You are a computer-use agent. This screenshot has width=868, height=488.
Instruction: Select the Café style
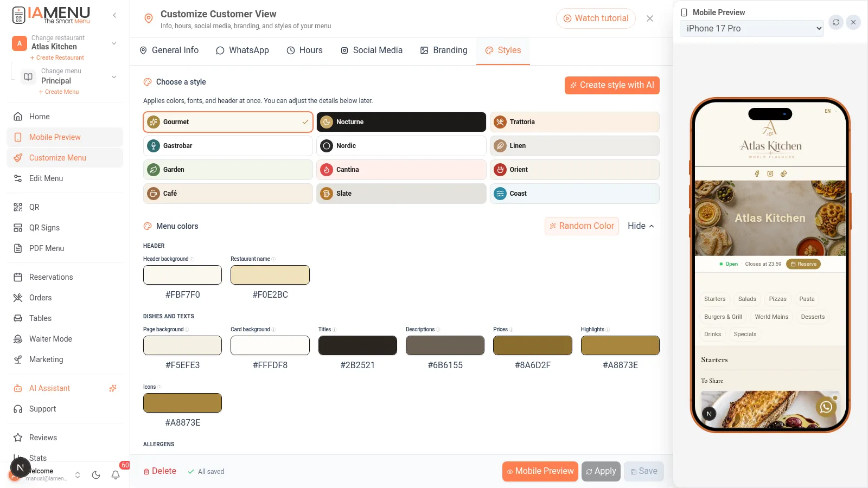point(228,194)
